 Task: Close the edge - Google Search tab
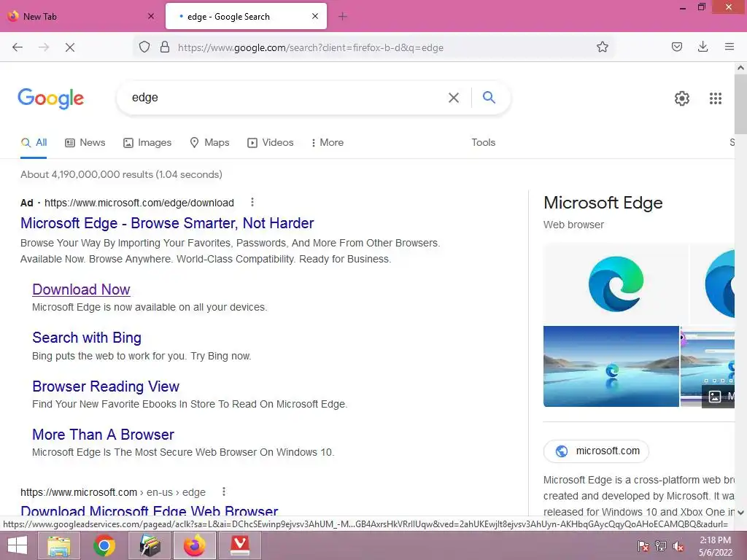click(x=315, y=16)
